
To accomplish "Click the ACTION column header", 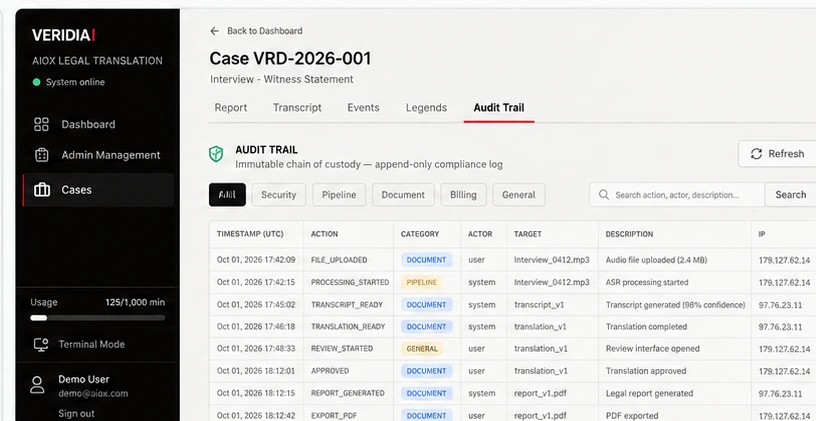I will (325, 234).
